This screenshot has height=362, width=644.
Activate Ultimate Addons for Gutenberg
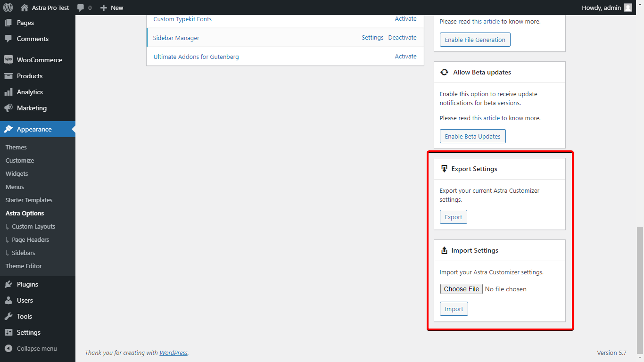point(405,57)
